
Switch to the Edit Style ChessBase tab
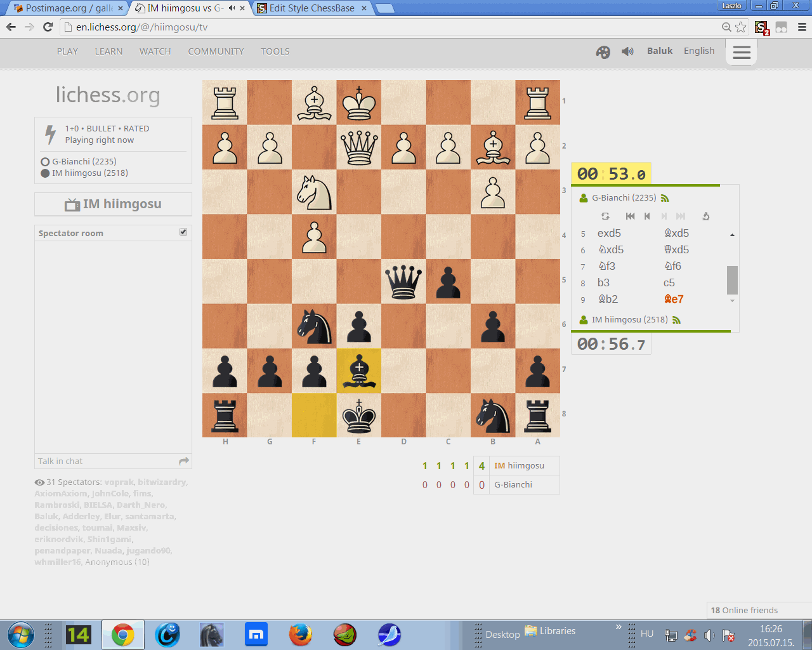(311, 8)
